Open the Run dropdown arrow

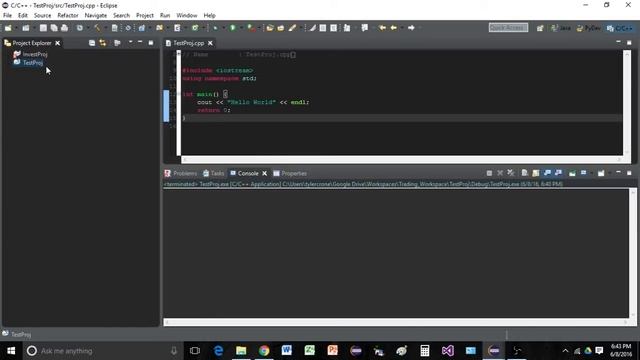(x=241, y=28)
